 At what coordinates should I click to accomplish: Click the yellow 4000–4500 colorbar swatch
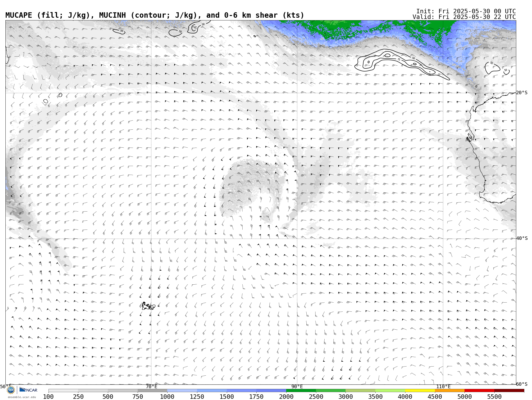[x=420, y=391]
